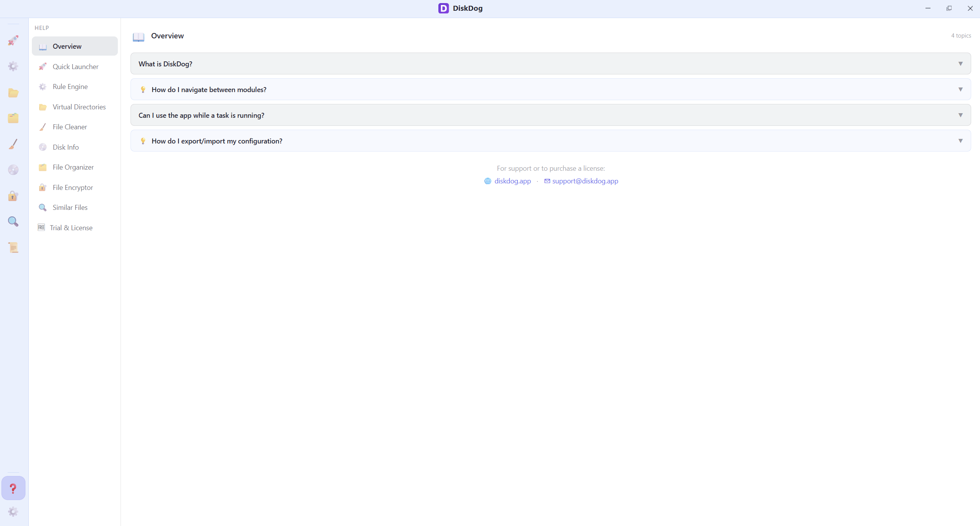Click the lightbulb icon on the export/import topic
The width and height of the screenshot is (980, 526).
tap(143, 141)
